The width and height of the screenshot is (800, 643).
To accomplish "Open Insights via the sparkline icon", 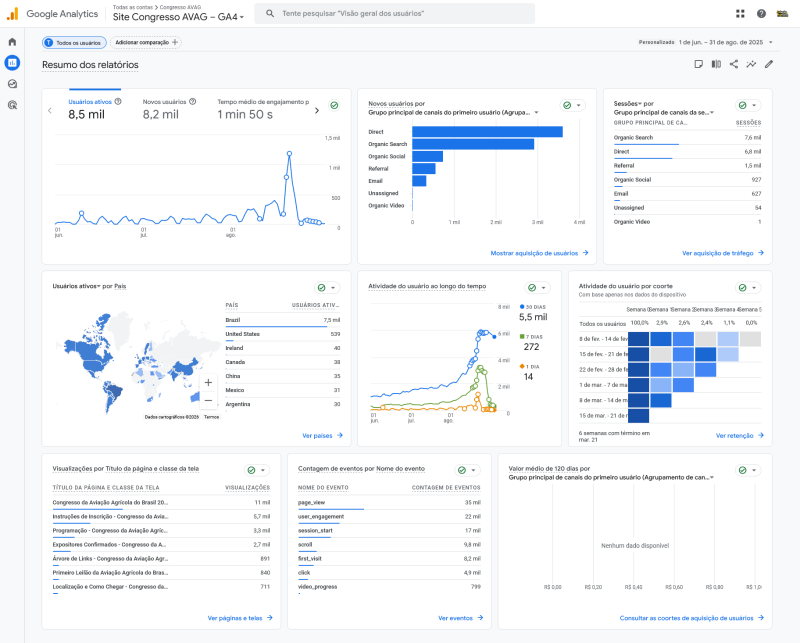I will [751, 63].
